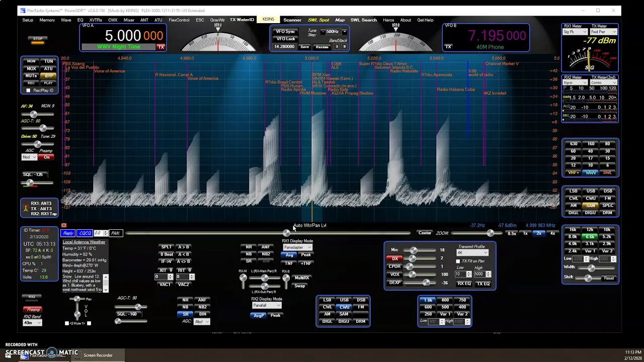Open the Setup menu
This screenshot has width=644, height=362.
tap(28, 20)
